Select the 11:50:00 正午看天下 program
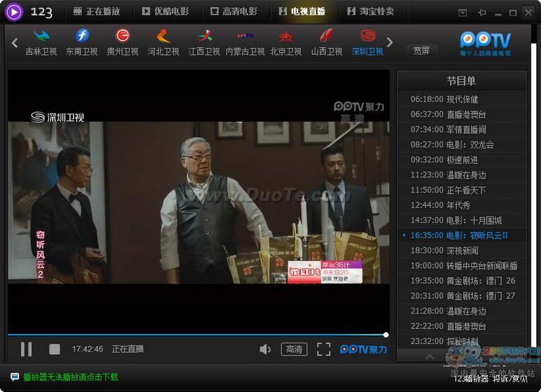The image size is (541, 392). [462, 190]
